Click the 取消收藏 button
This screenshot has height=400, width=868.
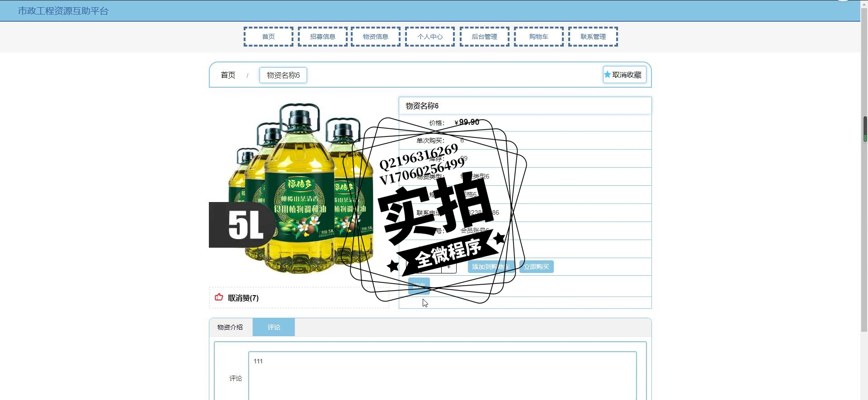coord(624,75)
